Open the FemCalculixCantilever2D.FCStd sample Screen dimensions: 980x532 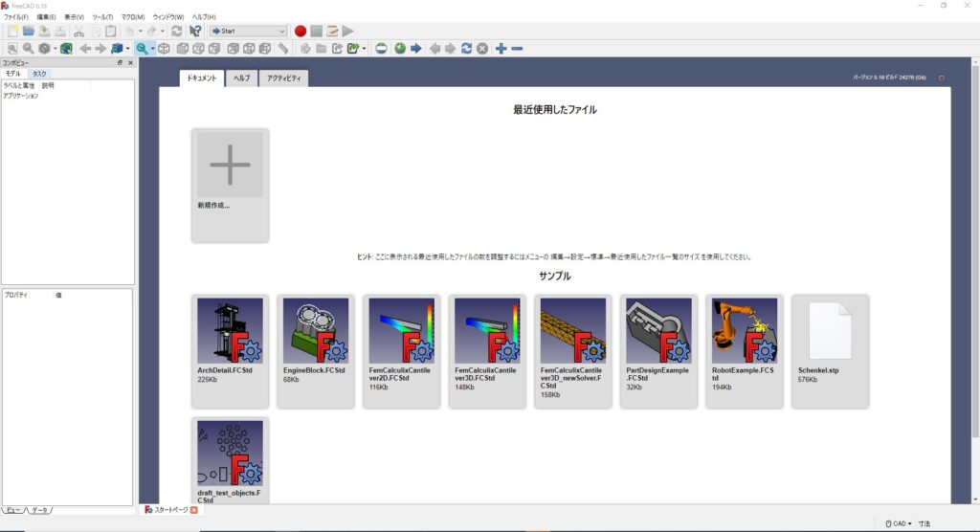(401, 351)
